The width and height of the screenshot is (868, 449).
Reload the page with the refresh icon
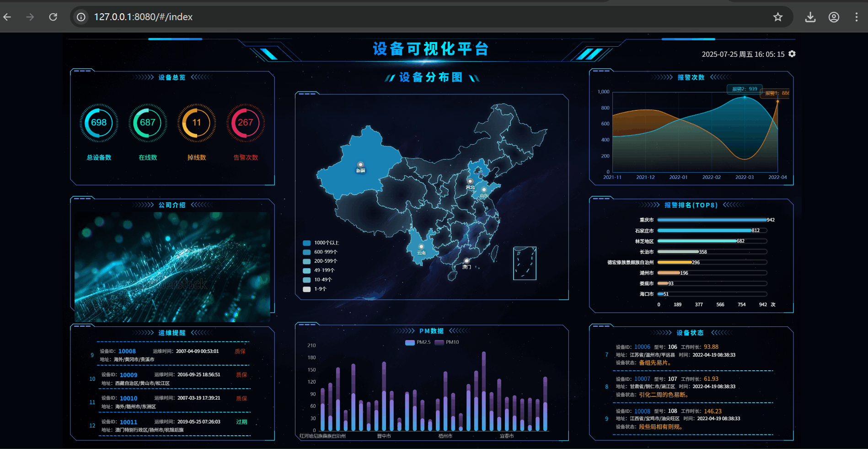pyautogui.click(x=53, y=17)
